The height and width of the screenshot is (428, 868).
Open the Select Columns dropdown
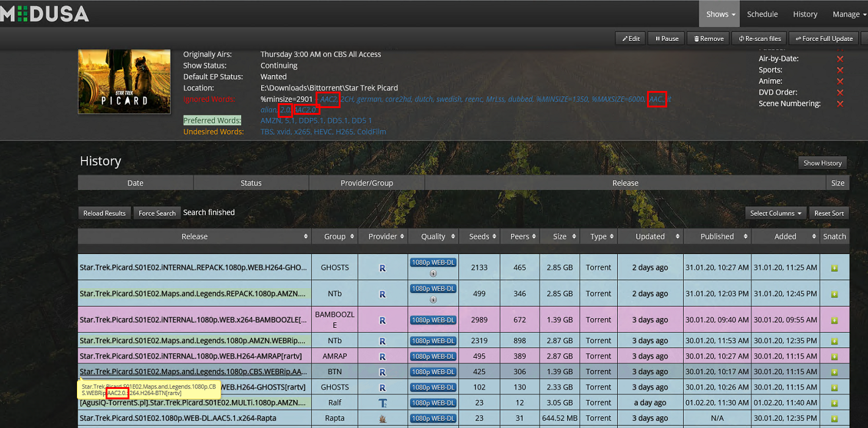point(776,213)
